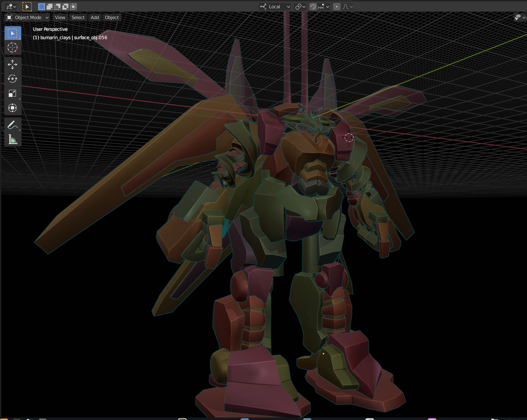Toggle proportional editing for objects
The height and width of the screenshot is (420, 527).
pyautogui.click(x=337, y=7)
